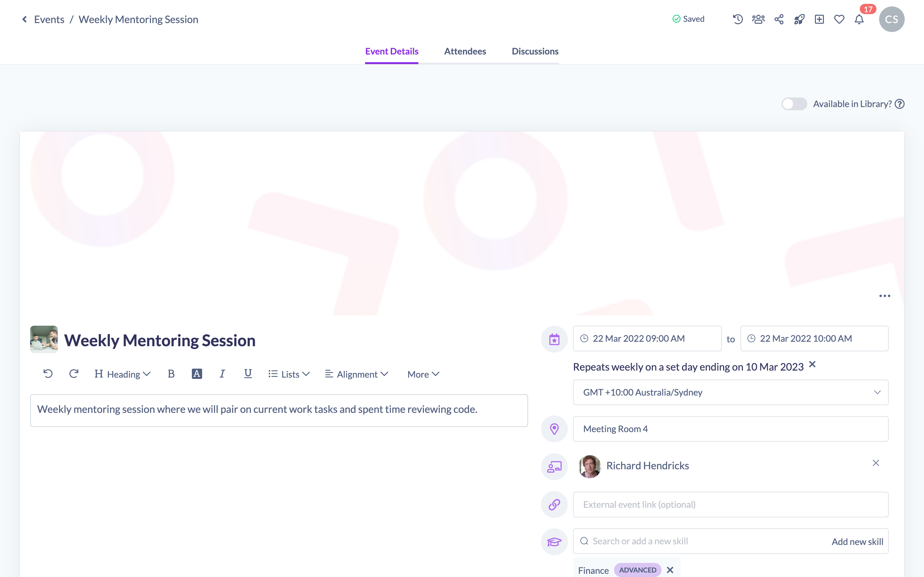Toggle bold text formatting

click(171, 373)
